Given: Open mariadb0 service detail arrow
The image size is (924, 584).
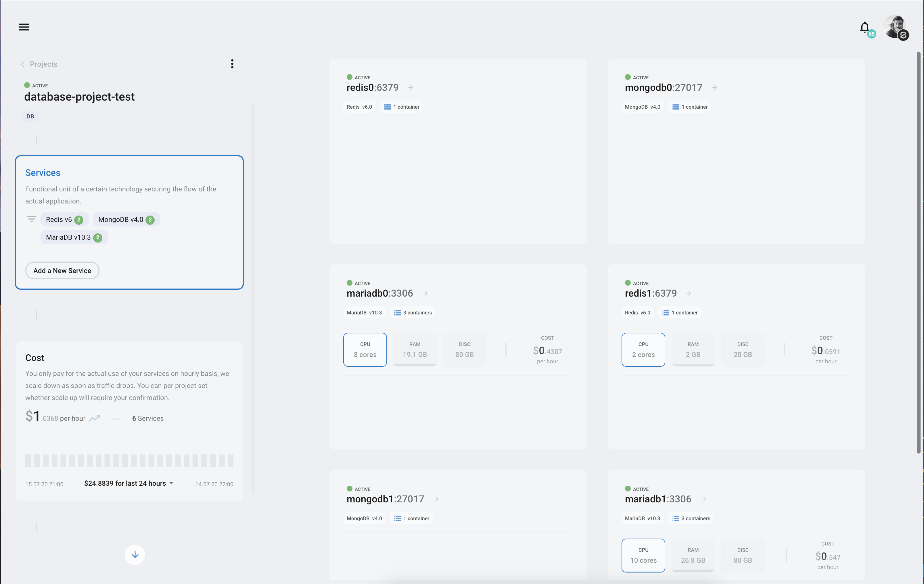Looking at the screenshot, I should point(425,293).
